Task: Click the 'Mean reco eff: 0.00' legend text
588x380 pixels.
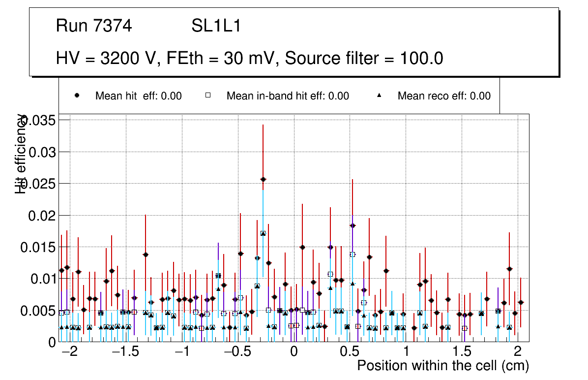Action: (443, 96)
